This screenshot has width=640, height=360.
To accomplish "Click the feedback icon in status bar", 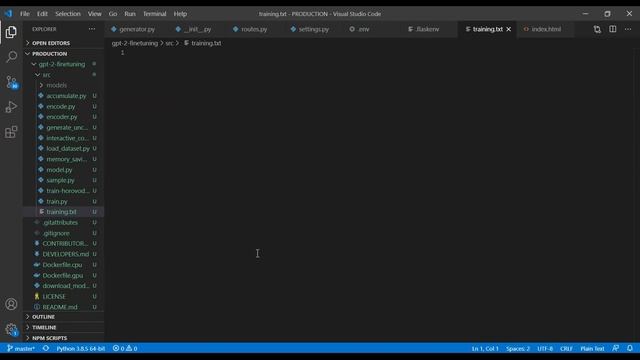I will [616, 348].
